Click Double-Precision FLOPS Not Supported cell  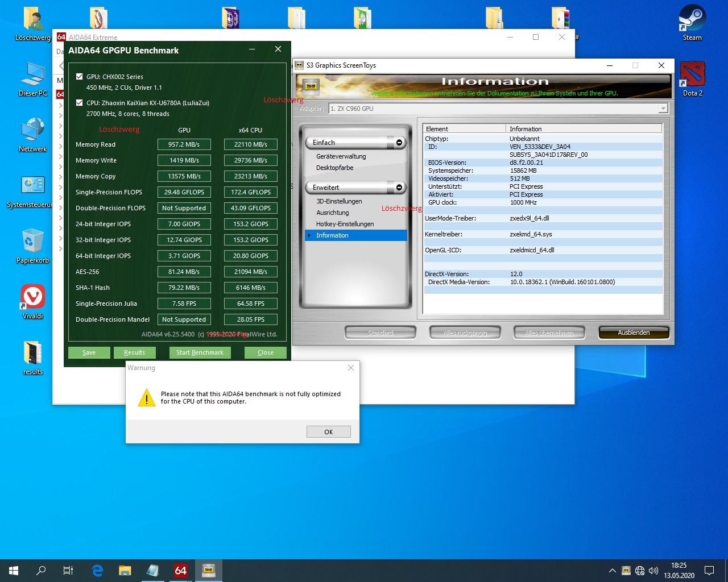click(x=184, y=208)
